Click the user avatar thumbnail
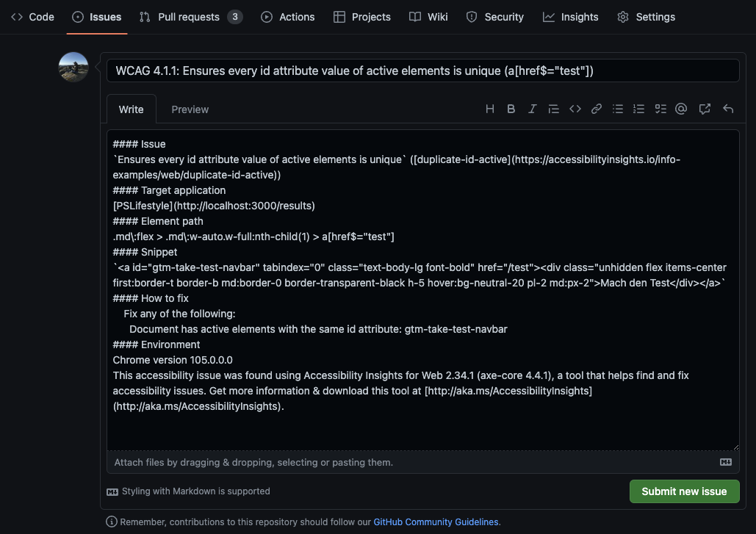756x534 pixels. [73, 67]
